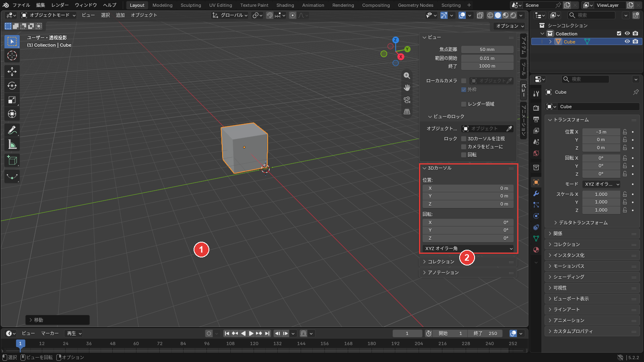Switch to the Shading workspace tab
This screenshot has height=362, width=644.
click(x=285, y=5)
